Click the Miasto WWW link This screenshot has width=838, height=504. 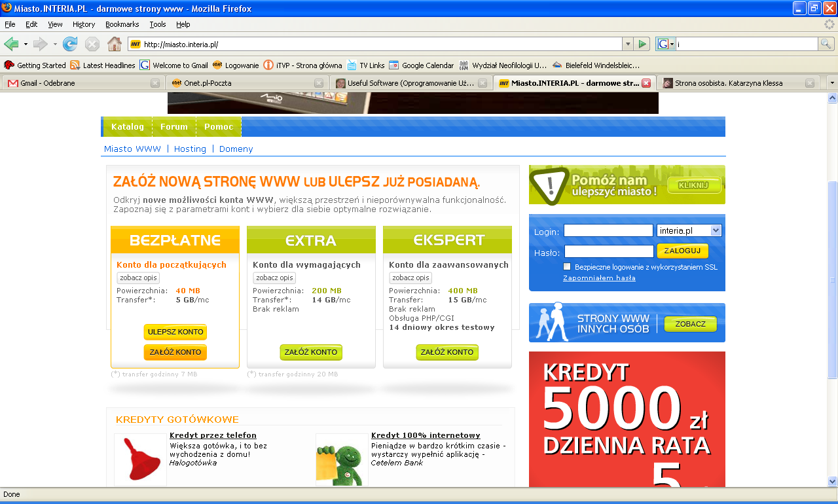[132, 149]
